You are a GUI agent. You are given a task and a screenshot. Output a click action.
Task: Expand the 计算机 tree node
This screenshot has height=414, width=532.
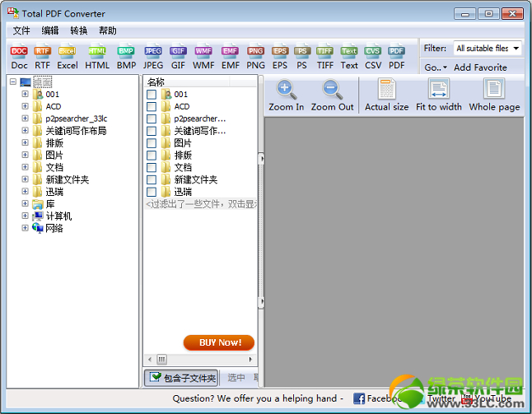point(25,216)
